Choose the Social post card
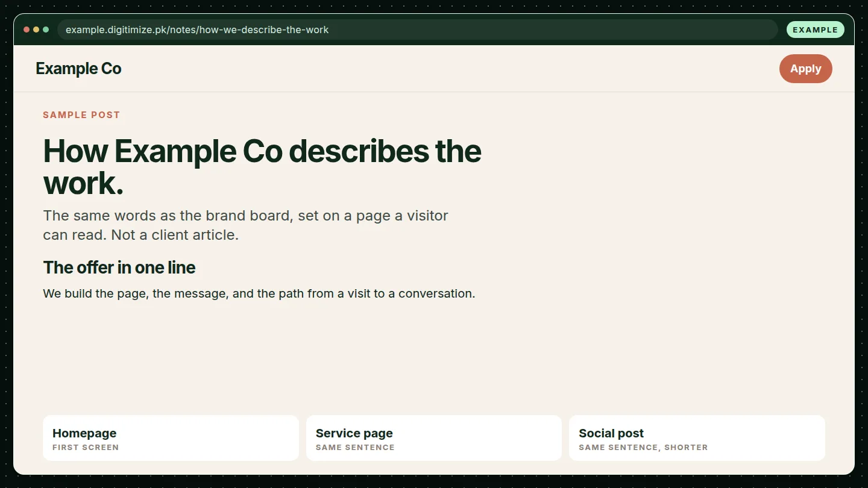This screenshot has width=868, height=488. click(x=697, y=438)
